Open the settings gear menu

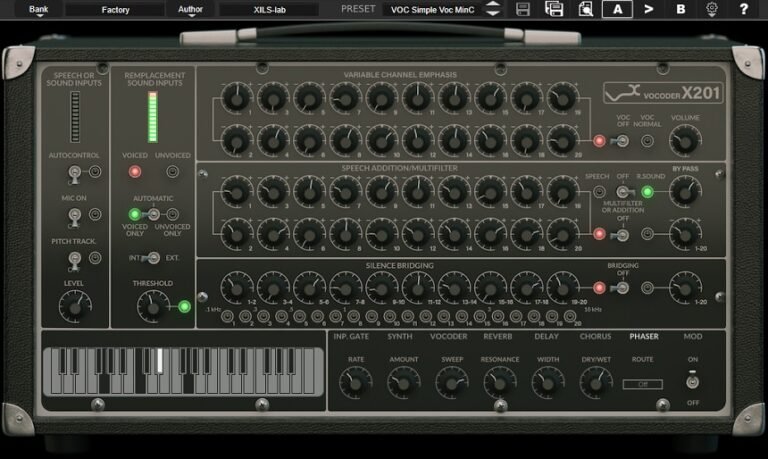pyautogui.click(x=712, y=9)
